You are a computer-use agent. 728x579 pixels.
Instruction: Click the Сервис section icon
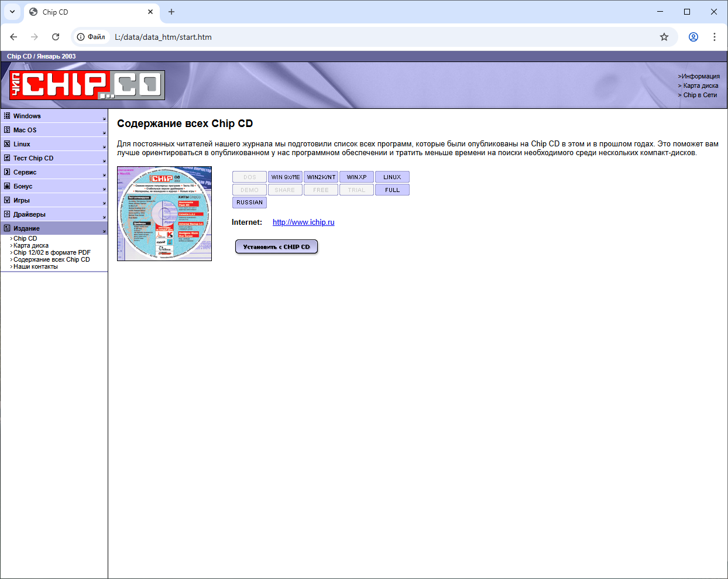click(7, 172)
